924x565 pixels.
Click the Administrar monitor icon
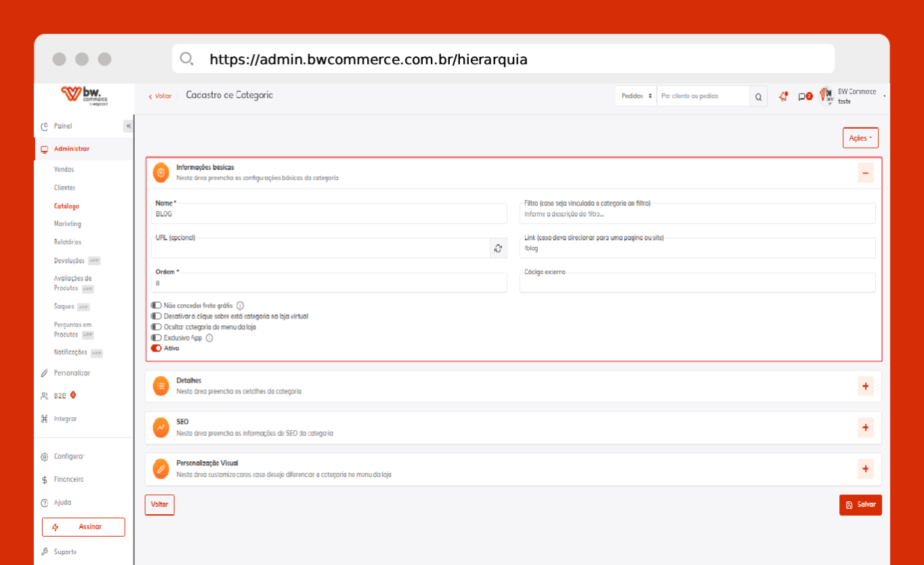point(45,149)
